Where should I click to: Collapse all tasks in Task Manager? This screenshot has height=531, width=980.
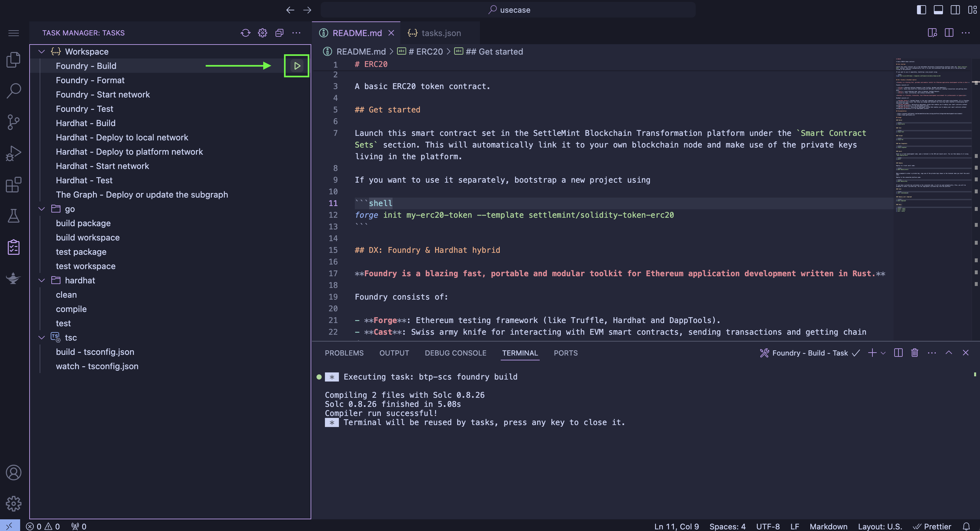tap(280, 33)
